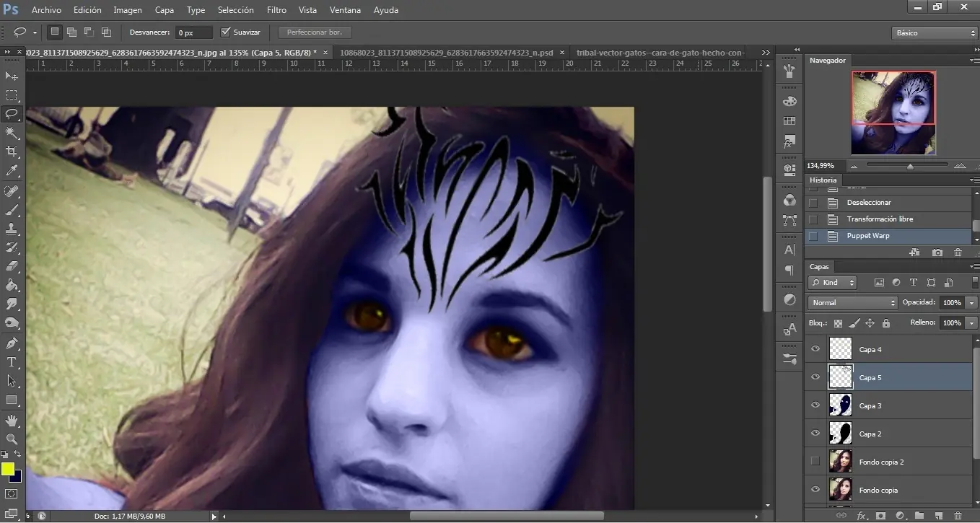Click the Navegador preview thumbnail
The width and height of the screenshot is (980, 523).
[893, 113]
